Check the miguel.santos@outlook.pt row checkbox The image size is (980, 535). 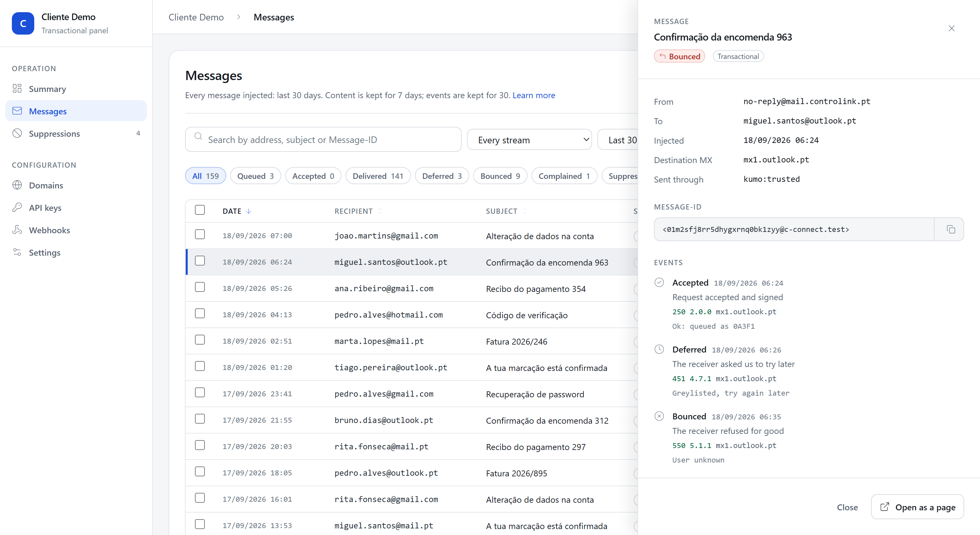tap(200, 261)
